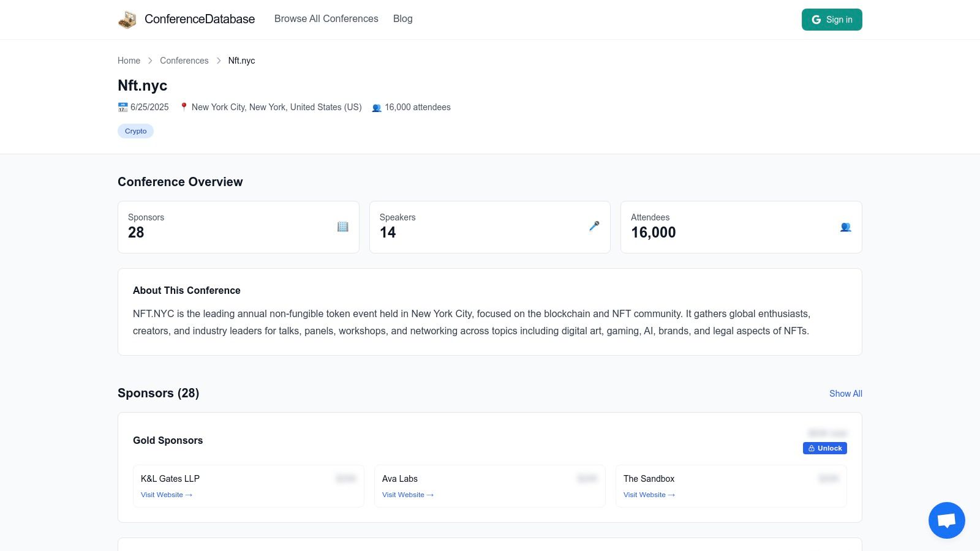Screen dimensions: 980x551
Task: Visit the Ava Labs website
Action: pos(407,495)
